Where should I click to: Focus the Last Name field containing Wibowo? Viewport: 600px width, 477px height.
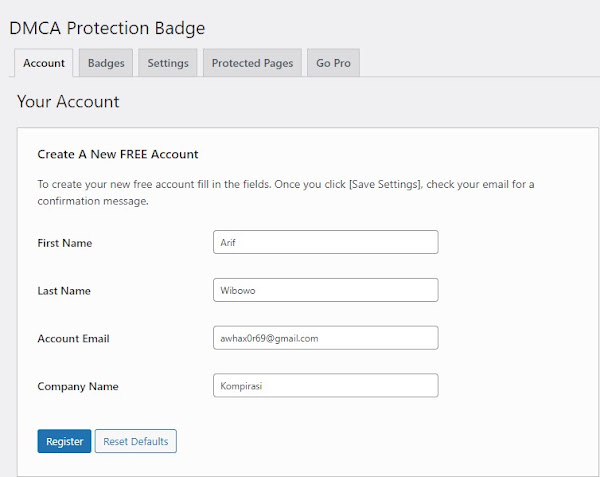[x=325, y=290]
